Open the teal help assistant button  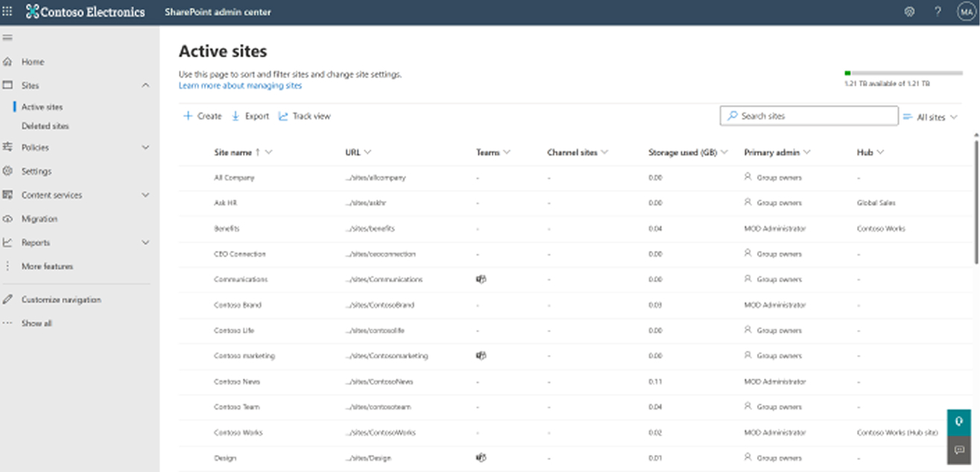(x=959, y=421)
